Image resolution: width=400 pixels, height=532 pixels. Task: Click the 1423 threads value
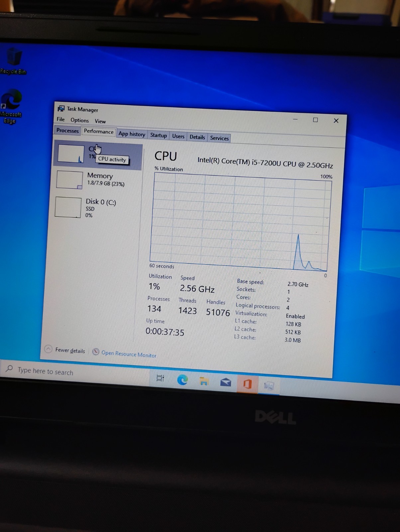[187, 311]
